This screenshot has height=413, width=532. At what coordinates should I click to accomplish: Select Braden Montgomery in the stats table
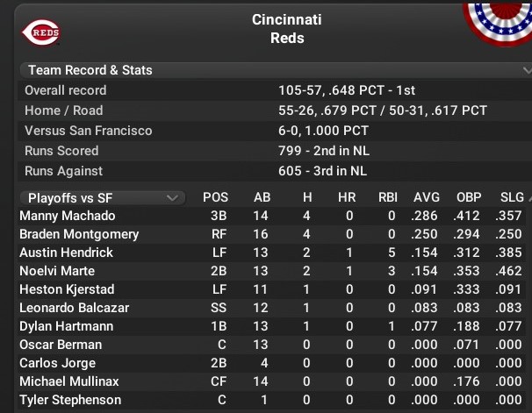(x=79, y=234)
